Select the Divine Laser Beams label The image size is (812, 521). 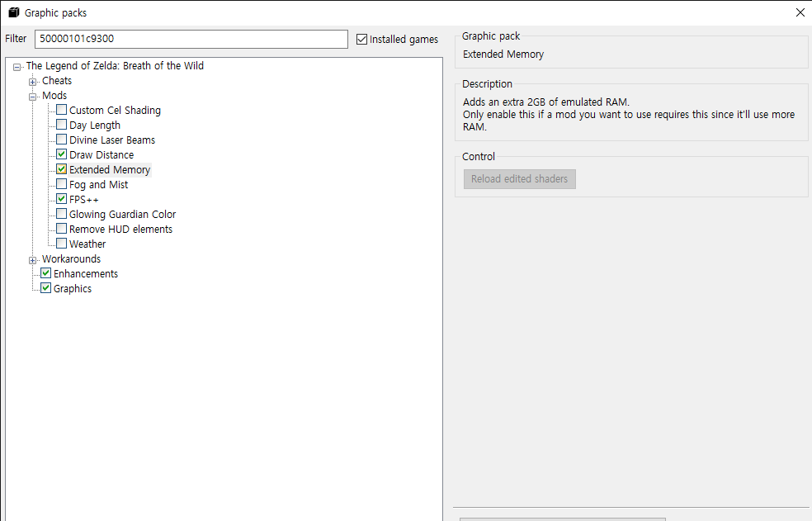pos(112,140)
